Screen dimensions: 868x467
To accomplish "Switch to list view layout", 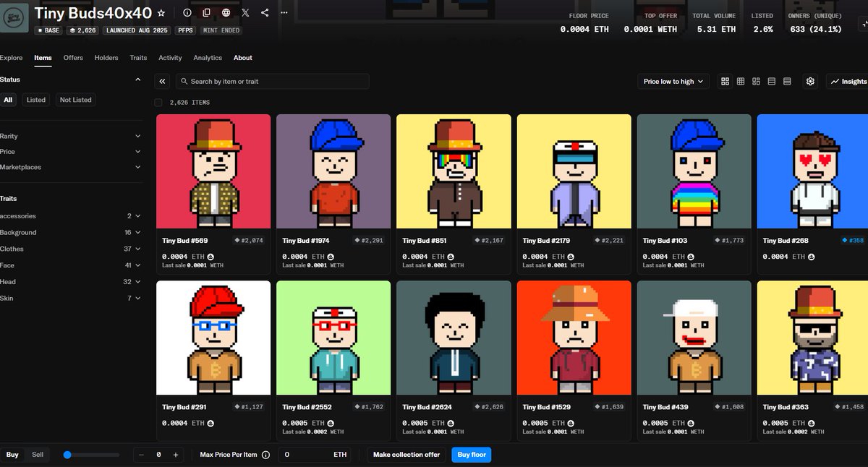I will coord(772,82).
